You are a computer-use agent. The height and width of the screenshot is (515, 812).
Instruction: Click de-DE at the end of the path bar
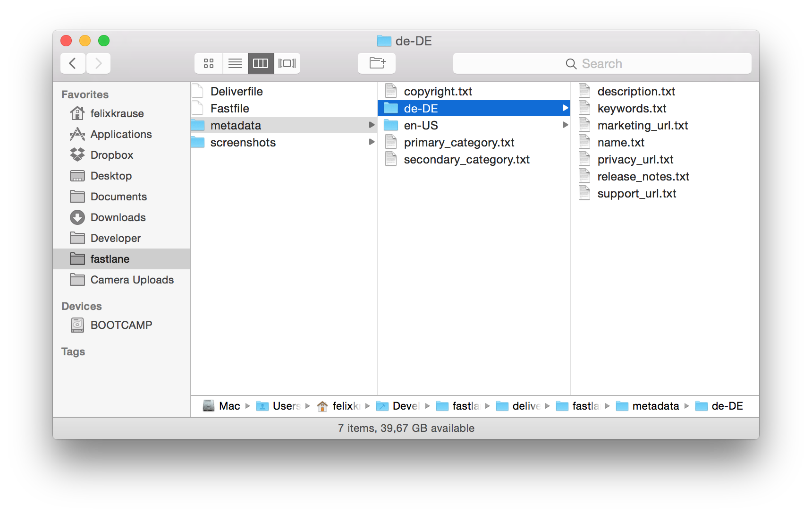point(719,406)
